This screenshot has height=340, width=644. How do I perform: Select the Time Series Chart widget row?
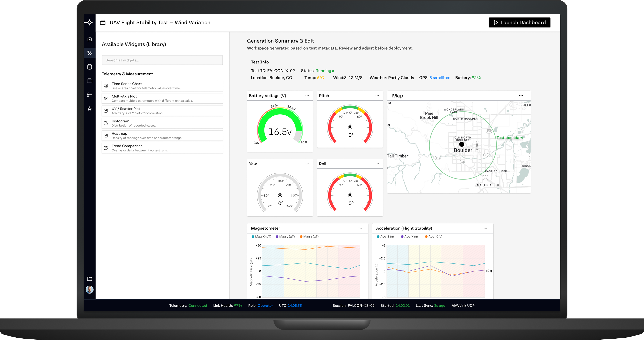pos(162,86)
